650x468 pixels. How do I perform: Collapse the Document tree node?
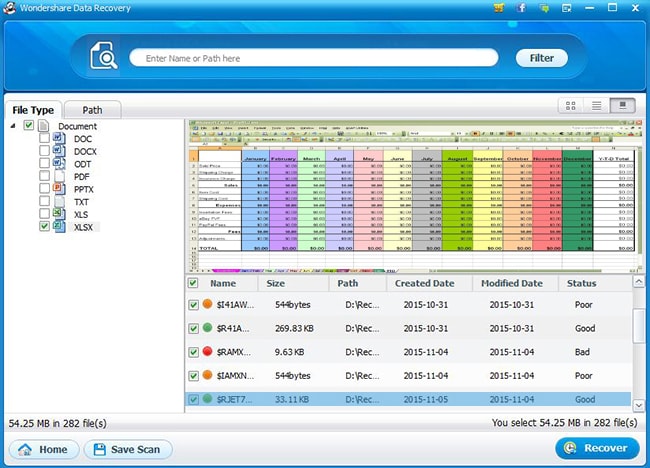13,126
